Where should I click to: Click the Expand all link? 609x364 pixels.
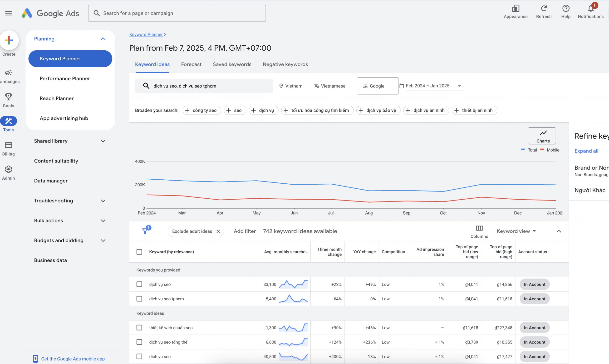(586, 151)
